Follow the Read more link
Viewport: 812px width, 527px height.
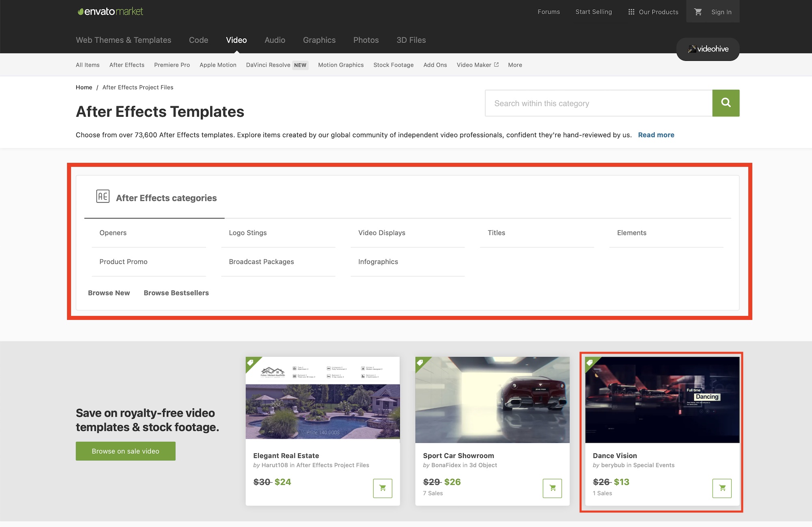click(656, 135)
